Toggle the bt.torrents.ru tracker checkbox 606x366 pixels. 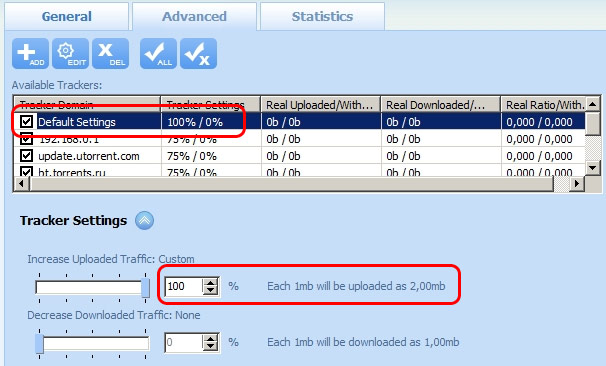pos(26,171)
